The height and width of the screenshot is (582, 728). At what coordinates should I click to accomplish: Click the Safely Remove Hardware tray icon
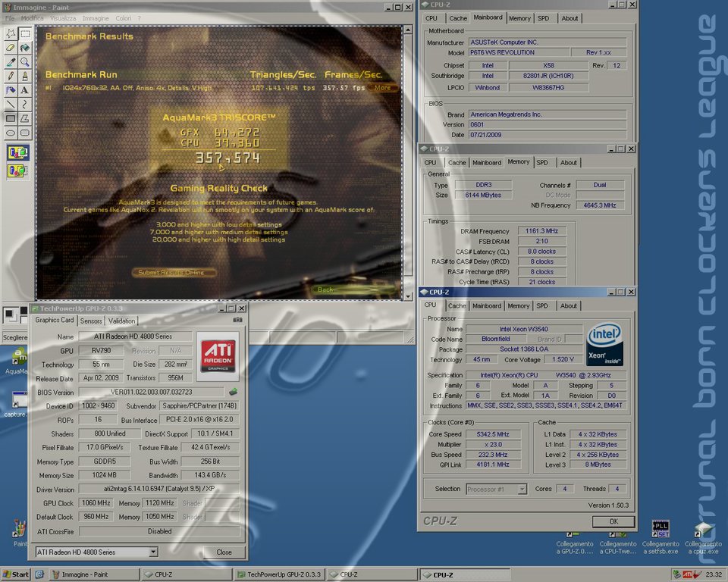[x=677, y=574]
